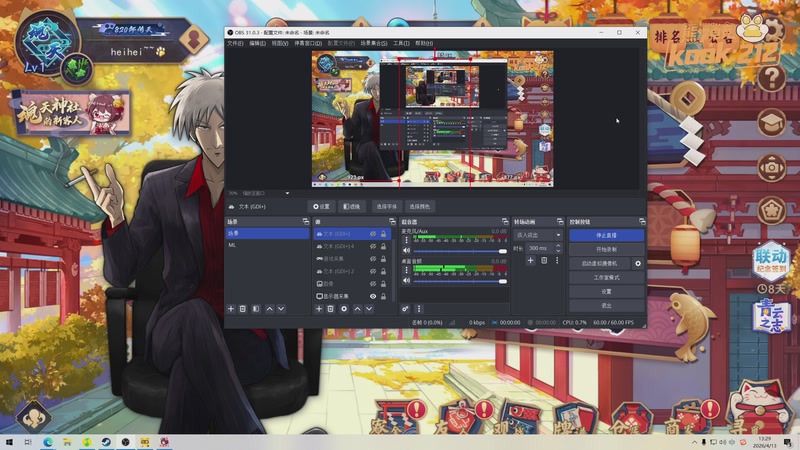Delete selected source via trash icon in 源 dock
This screenshot has width=800, height=450.
(x=331, y=309)
